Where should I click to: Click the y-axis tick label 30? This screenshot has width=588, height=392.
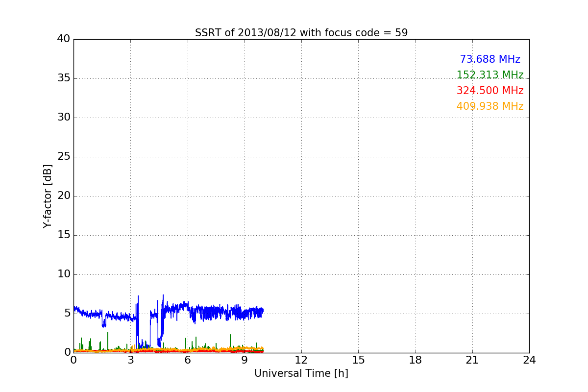point(64,118)
